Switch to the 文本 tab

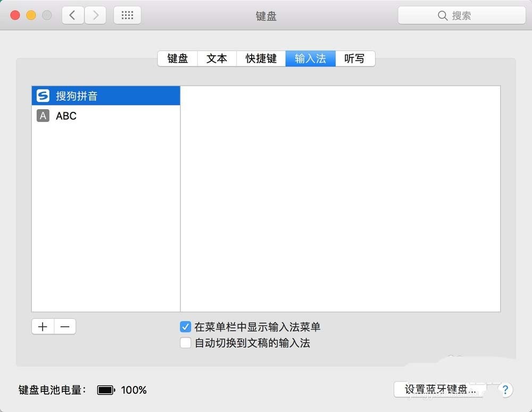217,59
